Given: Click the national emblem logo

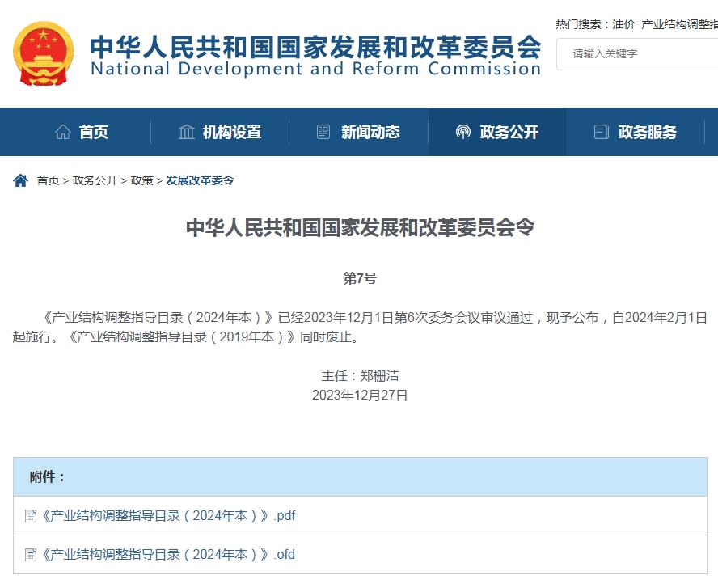Looking at the screenshot, I should pos(44,54).
